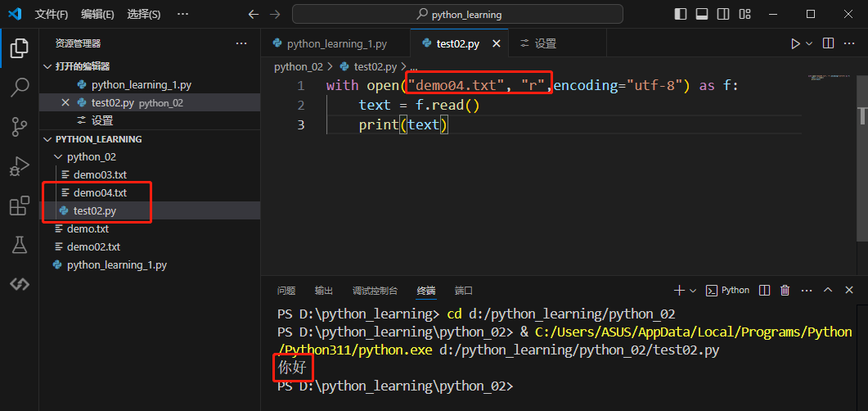Click the VS Code logo icon

pos(15,15)
